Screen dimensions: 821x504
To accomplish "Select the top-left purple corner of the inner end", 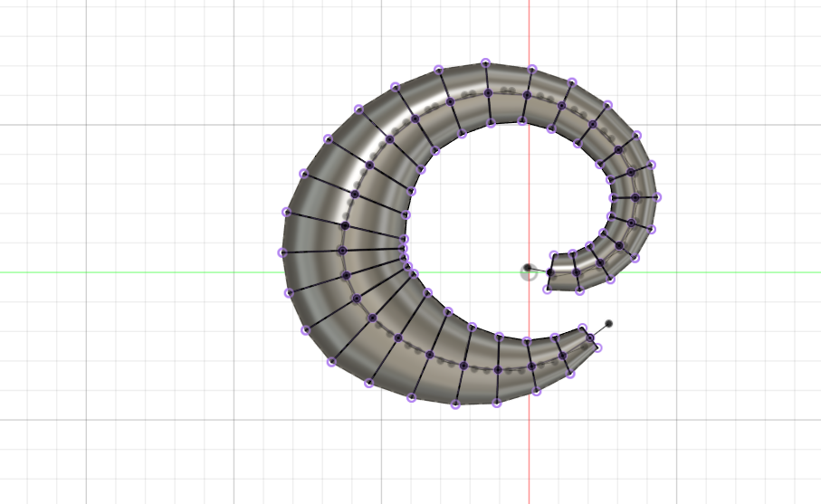I will [553, 256].
